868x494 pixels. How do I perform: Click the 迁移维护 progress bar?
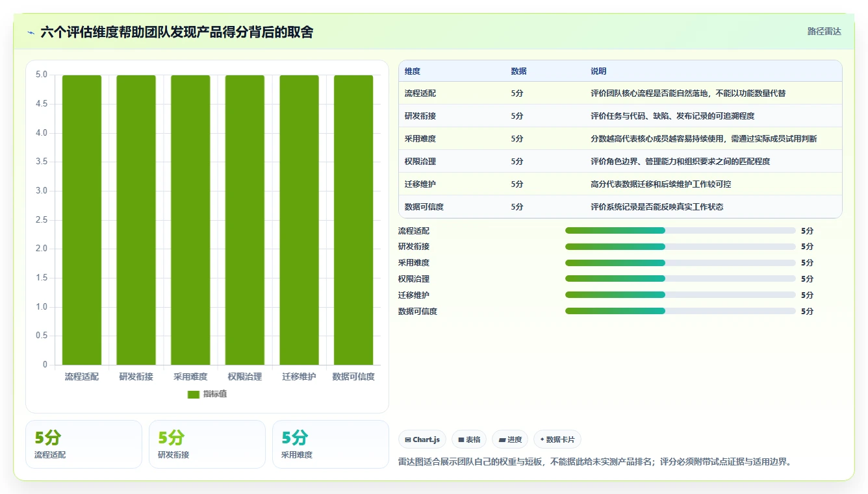(680, 295)
